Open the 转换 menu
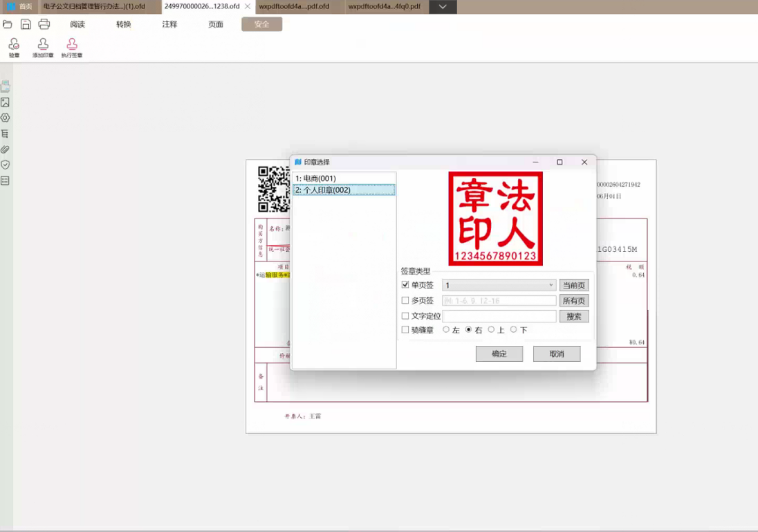This screenshot has width=758, height=532. (124, 24)
